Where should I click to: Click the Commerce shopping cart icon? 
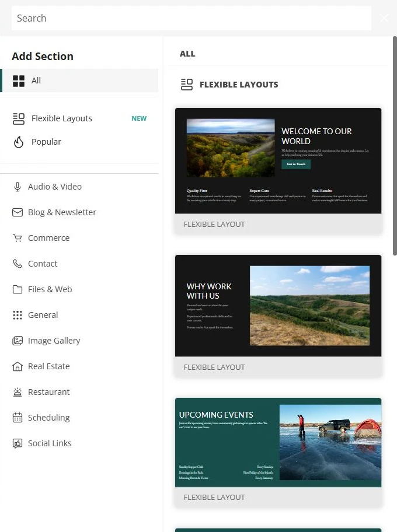coord(18,238)
